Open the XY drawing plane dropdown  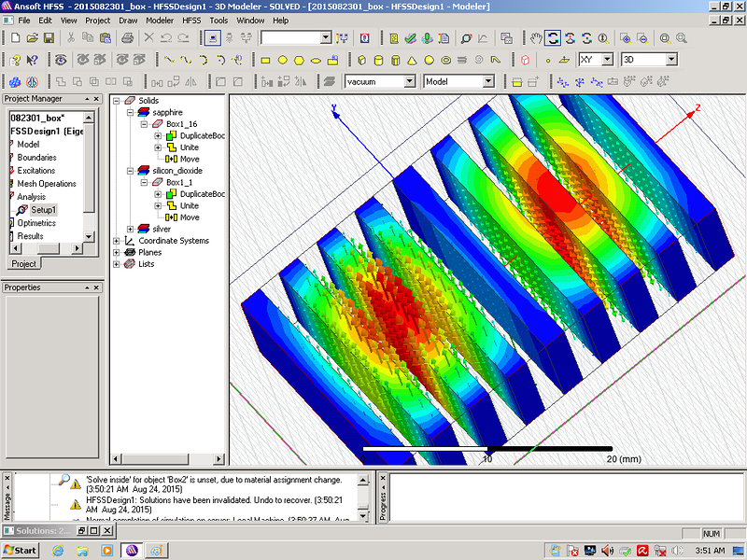(x=607, y=60)
